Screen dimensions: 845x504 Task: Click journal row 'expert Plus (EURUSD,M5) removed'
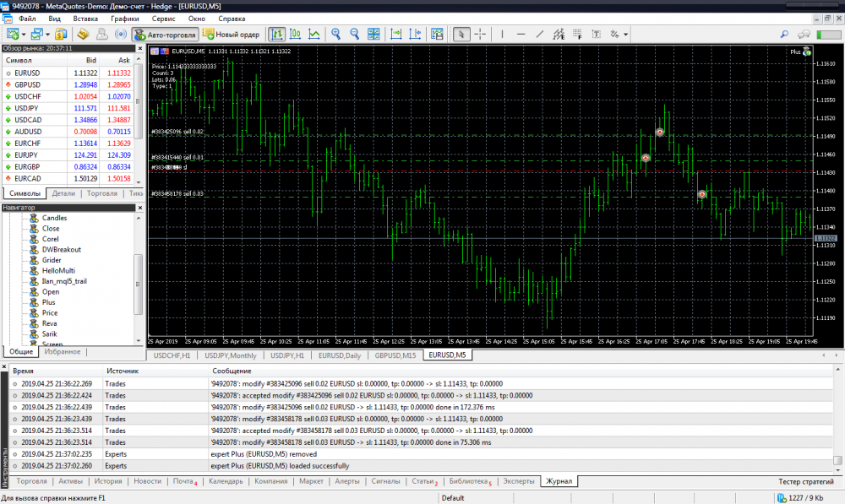pyautogui.click(x=422, y=454)
